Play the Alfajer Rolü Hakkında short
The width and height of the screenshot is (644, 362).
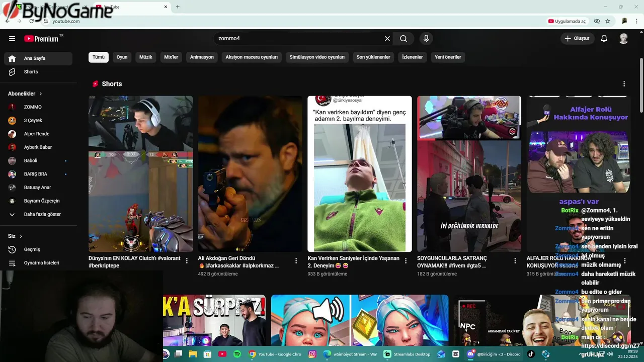[x=579, y=174]
